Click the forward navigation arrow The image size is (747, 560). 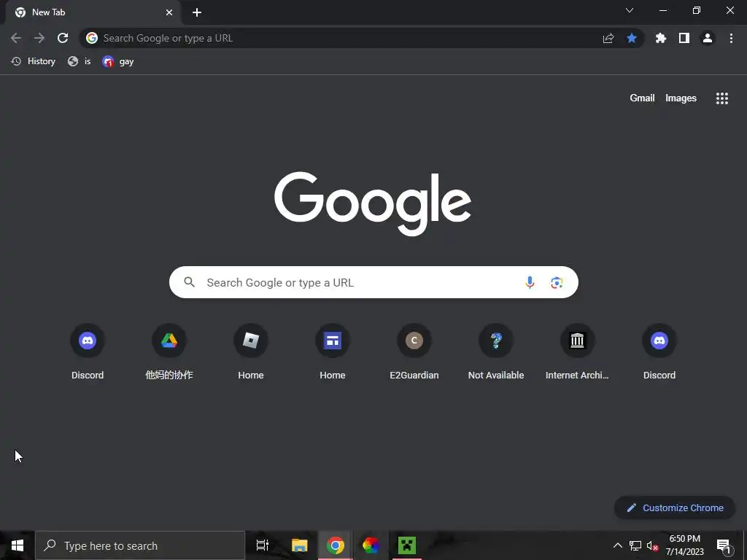pos(39,38)
